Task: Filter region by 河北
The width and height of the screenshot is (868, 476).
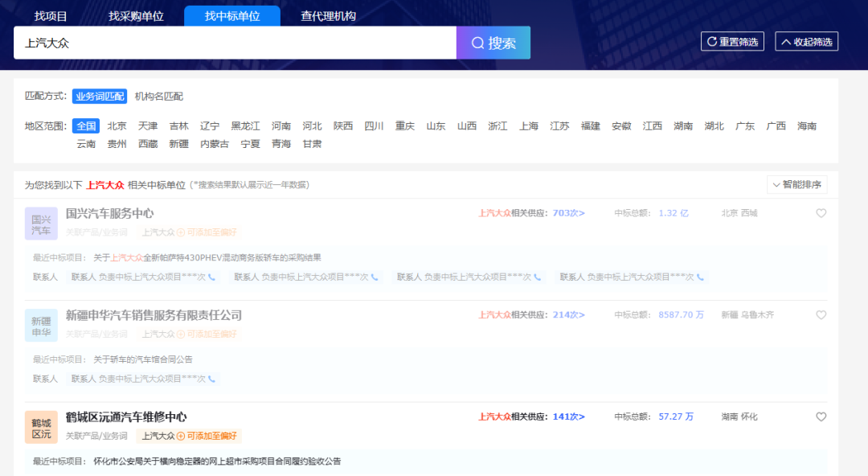Action: tap(312, 125)
